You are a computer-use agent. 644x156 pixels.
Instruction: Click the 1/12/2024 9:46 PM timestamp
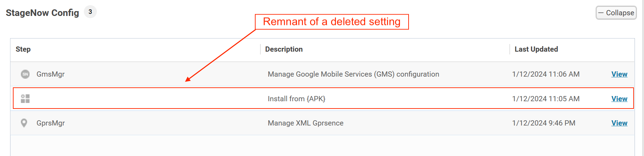(x=544, y=123)
